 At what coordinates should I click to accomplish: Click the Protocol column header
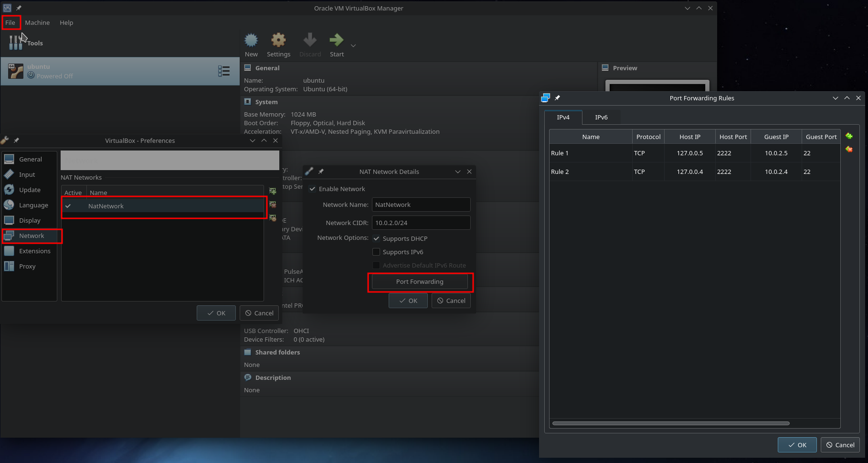648,137
